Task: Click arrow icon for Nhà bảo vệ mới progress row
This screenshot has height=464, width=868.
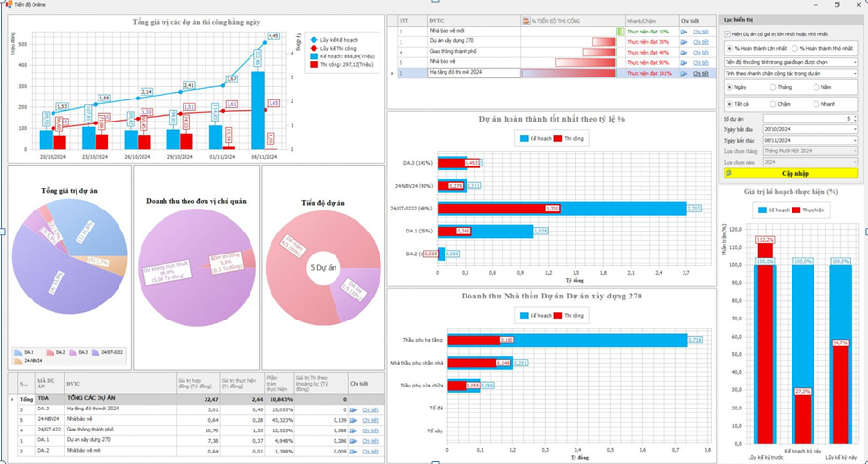Action: coord(684,32)
